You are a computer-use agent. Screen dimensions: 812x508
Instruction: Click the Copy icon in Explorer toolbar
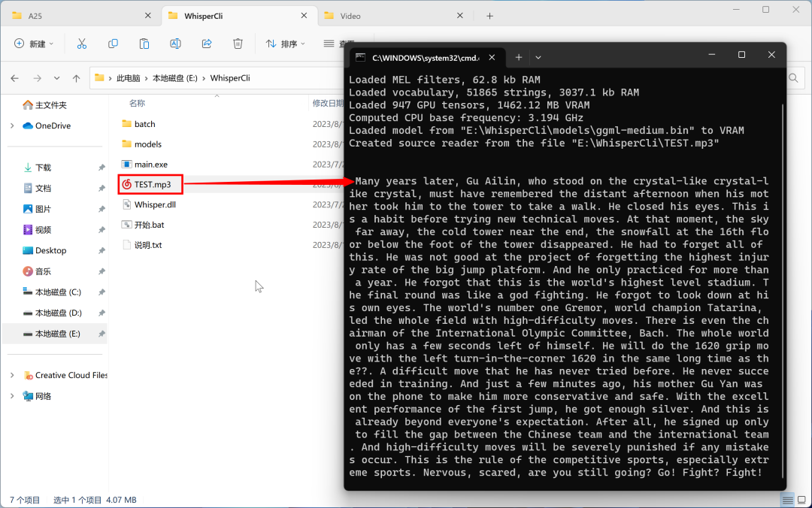coord(113,44)
